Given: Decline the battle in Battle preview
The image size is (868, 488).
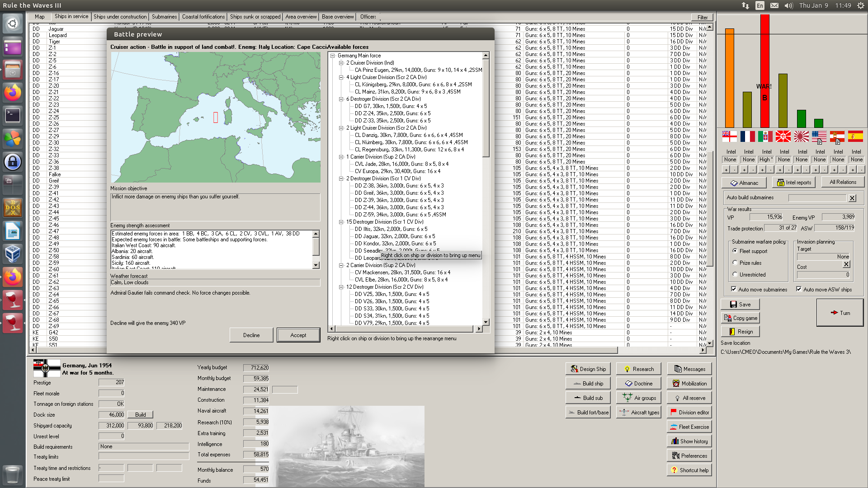Looking at the screenshot, I should pyautogui.click(x=251, y=335).
